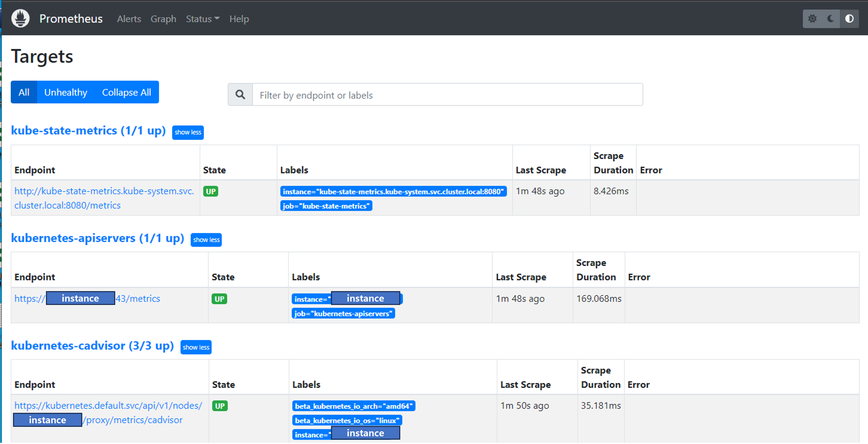Viewport: 868px width, 444px height.
Task: Switch to light theme sun icon
Action: tap(812, 19)
